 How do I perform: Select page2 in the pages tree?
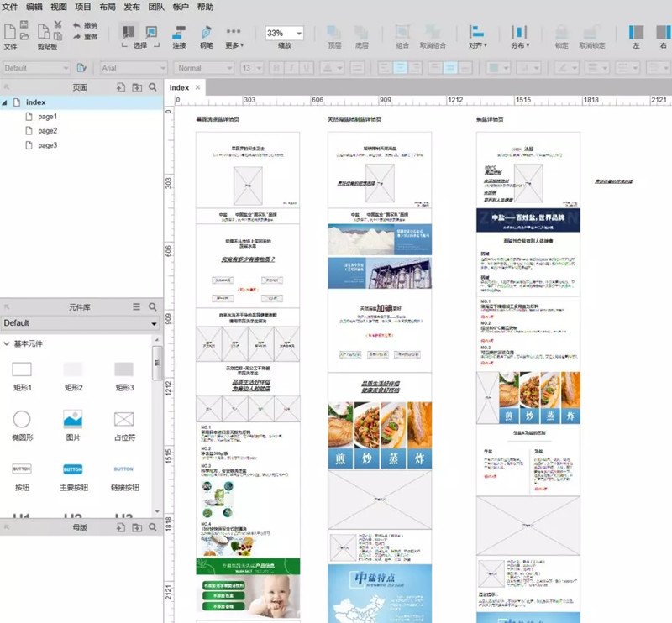(47, 131)
